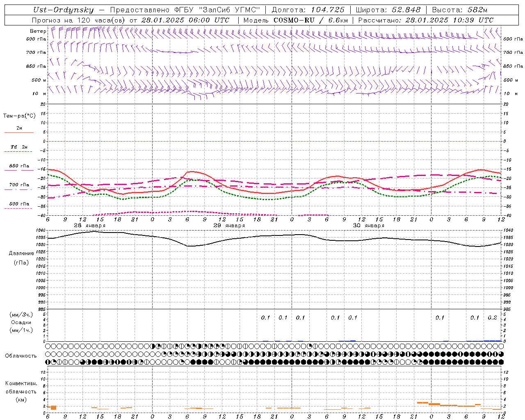This screenshot has height=420, width=525.
Task: Click the 500 м wind level label on left
Action: [39, 80]
